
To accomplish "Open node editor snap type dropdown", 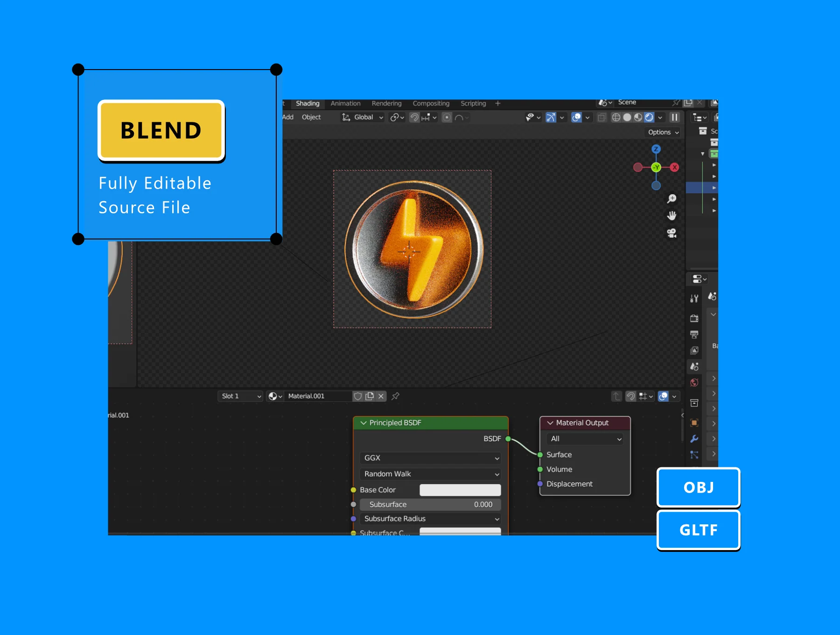I will (646, 396).
